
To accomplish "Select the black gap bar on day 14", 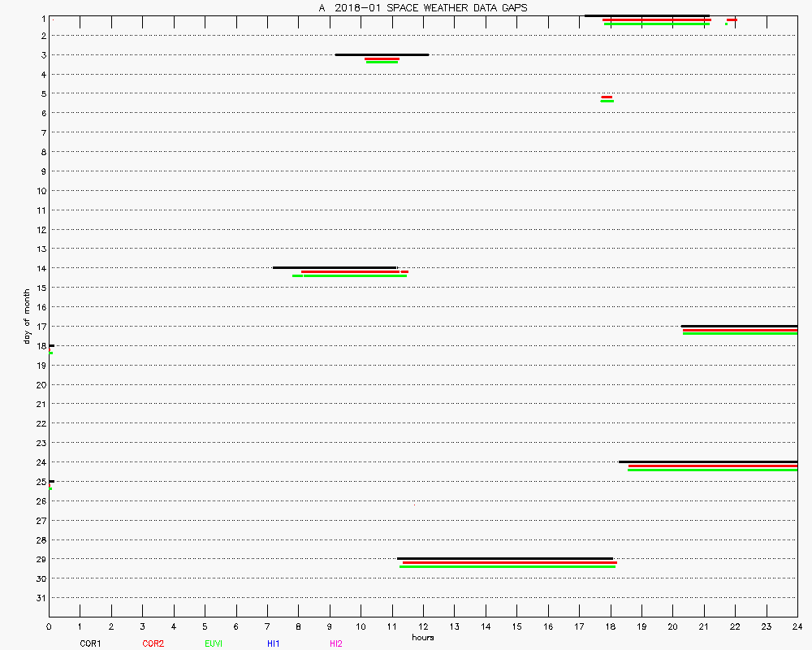I will [x=335, y=267].
